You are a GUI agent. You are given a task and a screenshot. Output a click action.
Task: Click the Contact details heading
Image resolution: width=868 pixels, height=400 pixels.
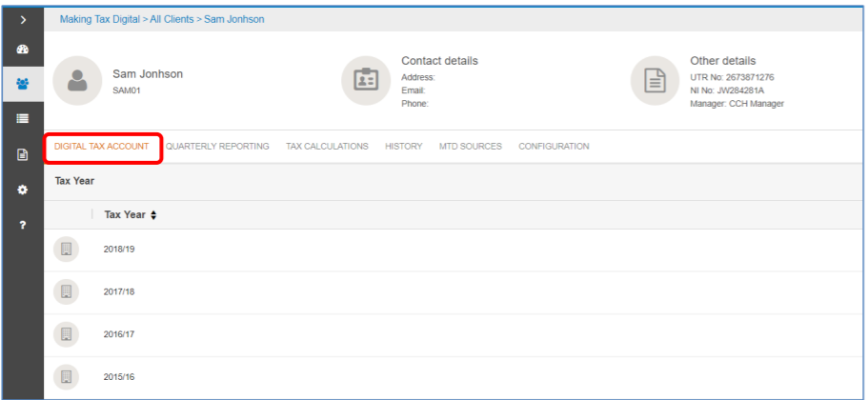point(439,61)
